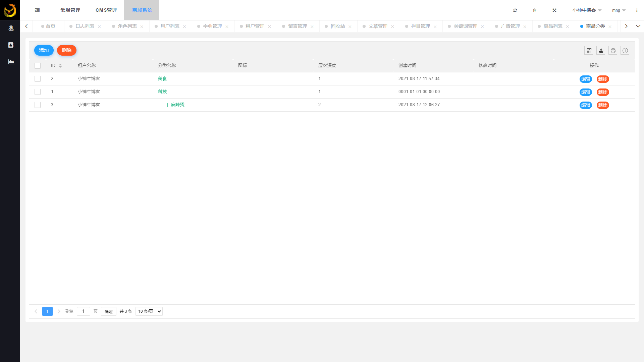Click the 添加 button
Viewport: 644px width, 362px height.
click(x=44, y=50)
